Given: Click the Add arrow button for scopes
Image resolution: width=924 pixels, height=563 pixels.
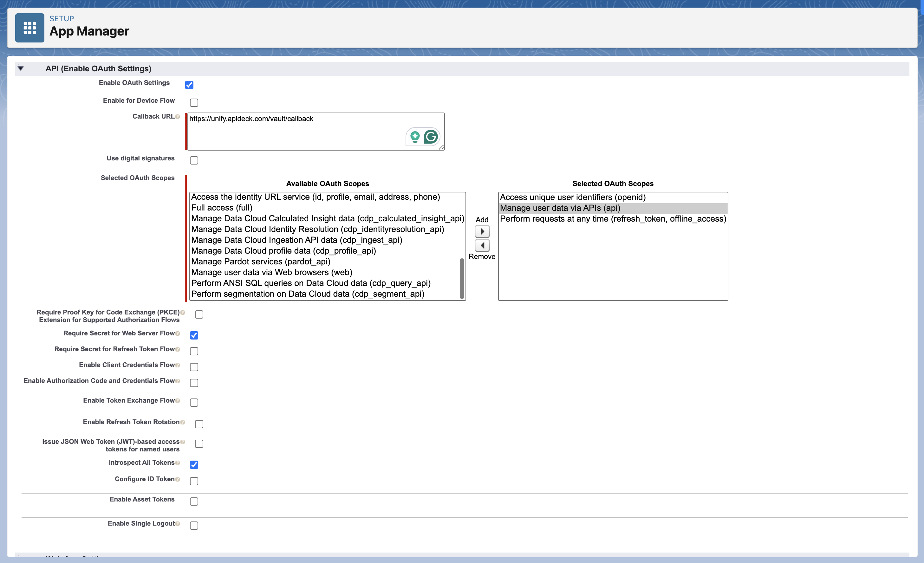Looking at the screenshot, I should pyautogui.click(x=482, y=232).
